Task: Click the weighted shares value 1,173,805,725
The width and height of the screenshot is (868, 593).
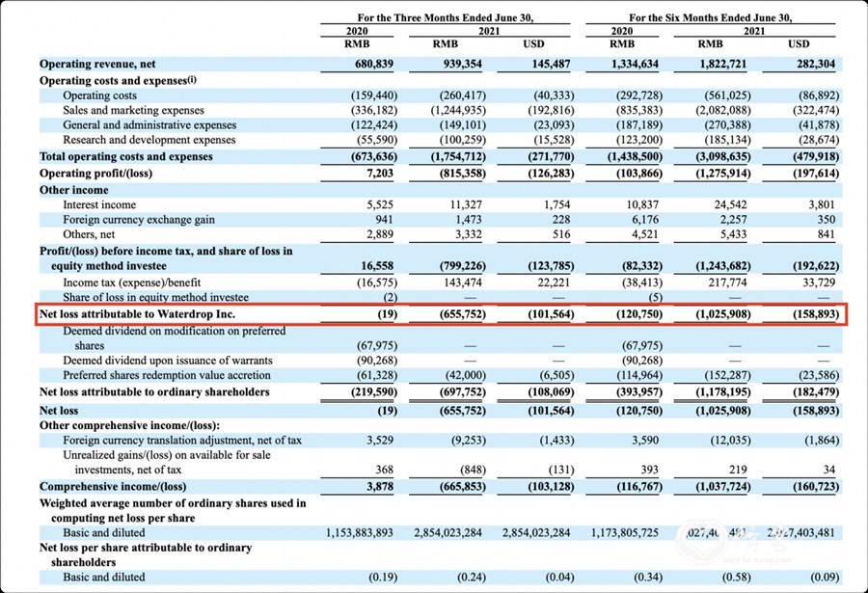Action: click(x=625, y=533)
